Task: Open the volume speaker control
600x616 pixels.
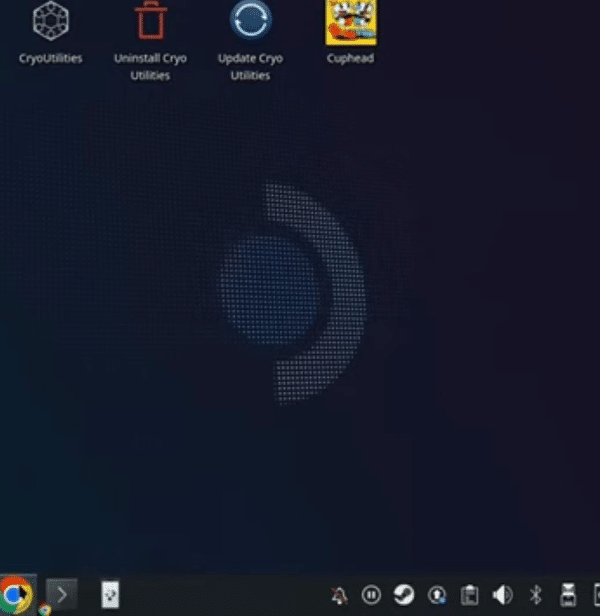Action: 503,595
